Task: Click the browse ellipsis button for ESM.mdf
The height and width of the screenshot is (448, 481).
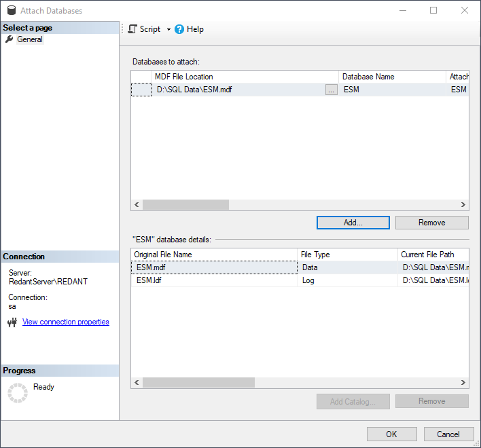Action: click(331, 90)
